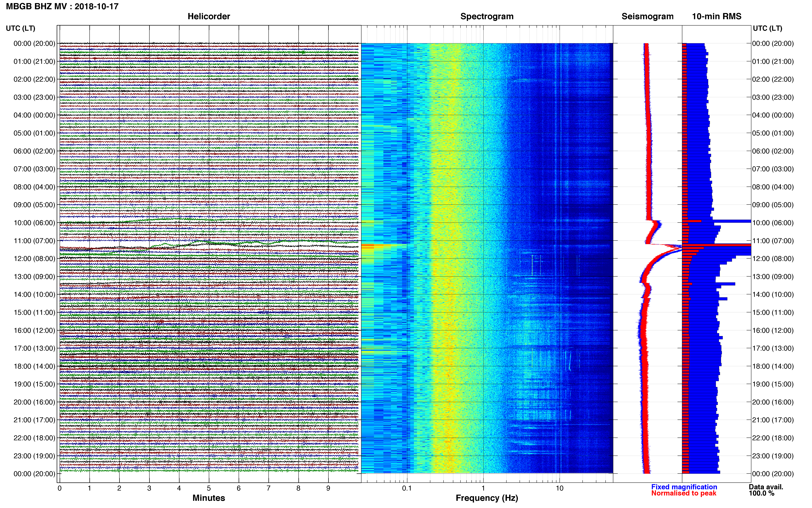Select the Helicorder panel heading

click(x=209, y=16)
